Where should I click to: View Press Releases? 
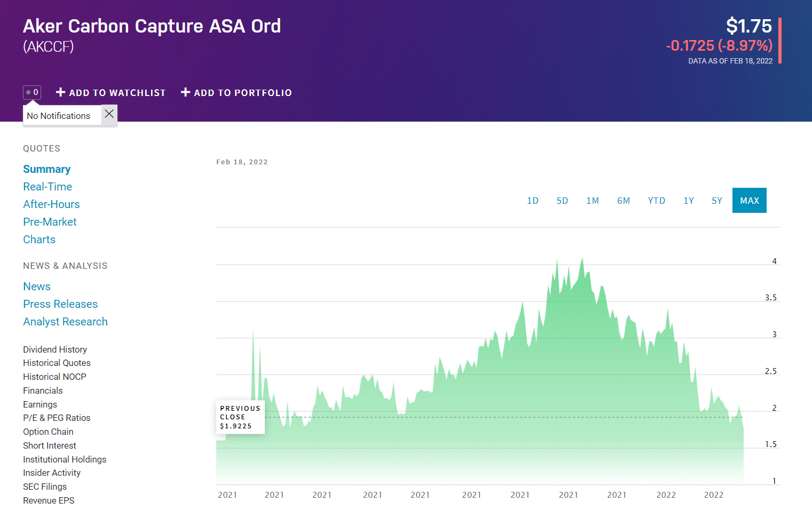(x=60, y=304)
